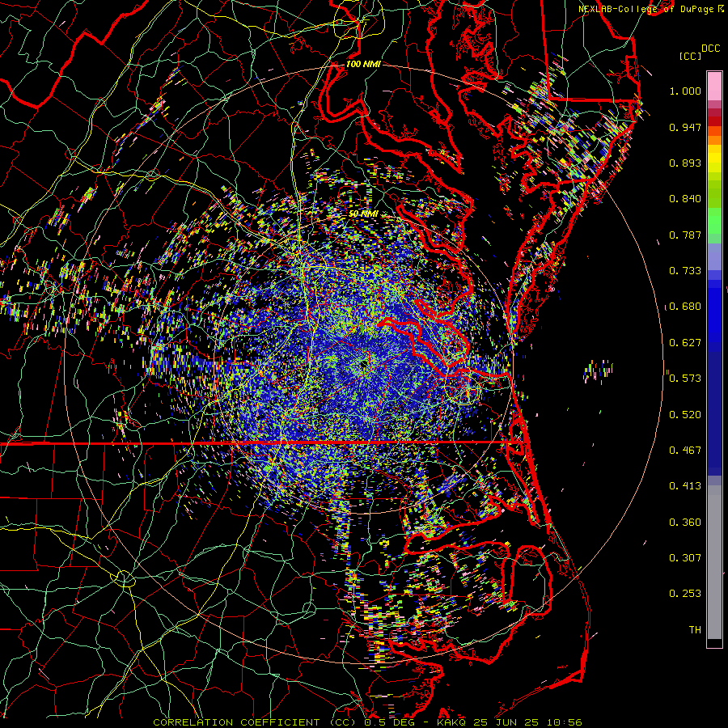Click the 1.000 legend value
This screenshot has width=728, height=728.
click(x=685, y=91)
